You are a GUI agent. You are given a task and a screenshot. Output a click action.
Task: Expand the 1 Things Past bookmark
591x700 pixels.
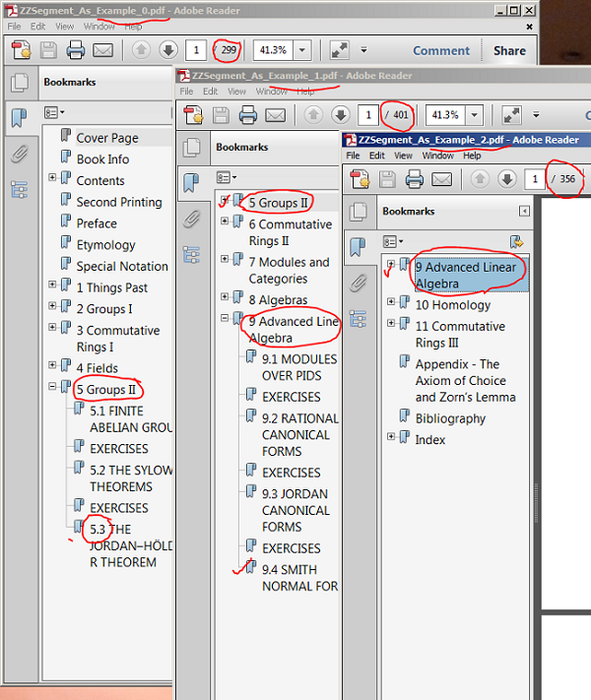[52, 284]
